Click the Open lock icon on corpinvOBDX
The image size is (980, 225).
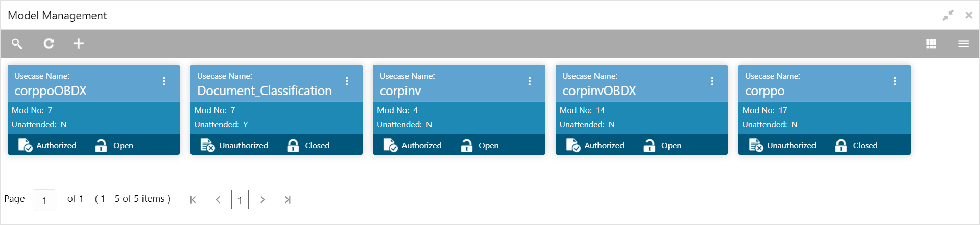point(649,145)
